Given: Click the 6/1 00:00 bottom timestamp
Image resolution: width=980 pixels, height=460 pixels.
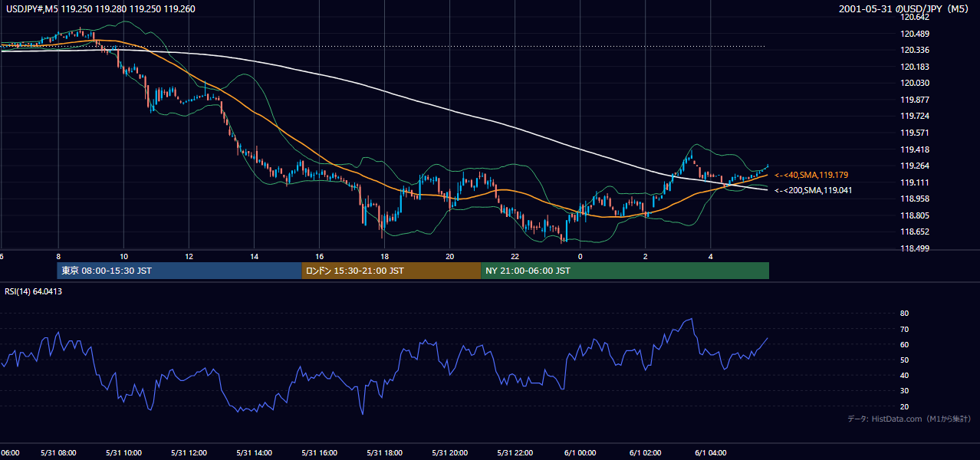Looking at the screenshot, I should coord(580,453).
